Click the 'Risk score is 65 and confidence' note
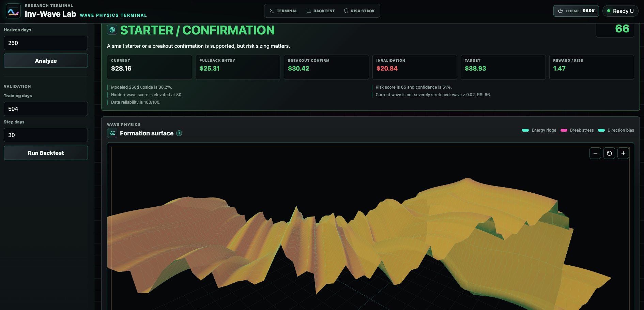Screen dimensions: 644x310 click(x=414, y=87)
